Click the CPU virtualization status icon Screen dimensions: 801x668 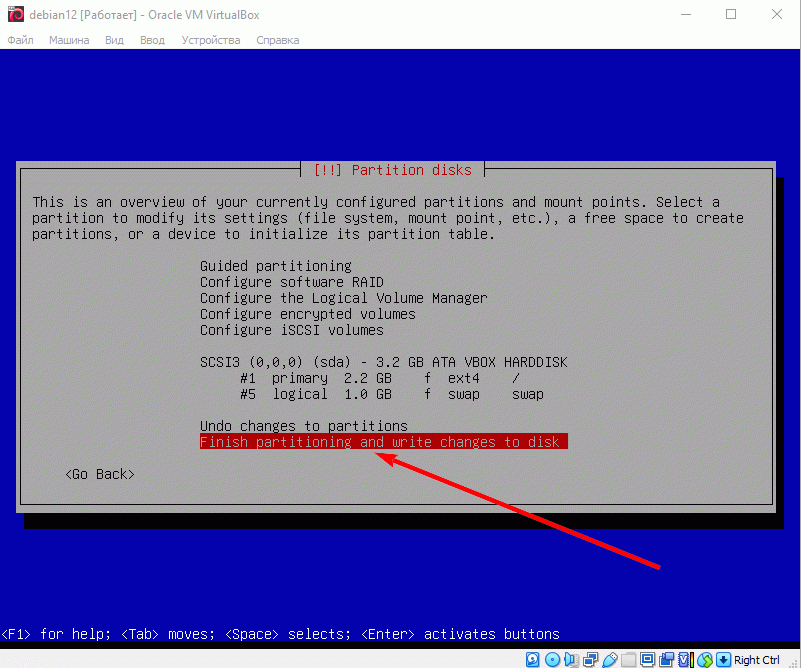pos(686,660)
